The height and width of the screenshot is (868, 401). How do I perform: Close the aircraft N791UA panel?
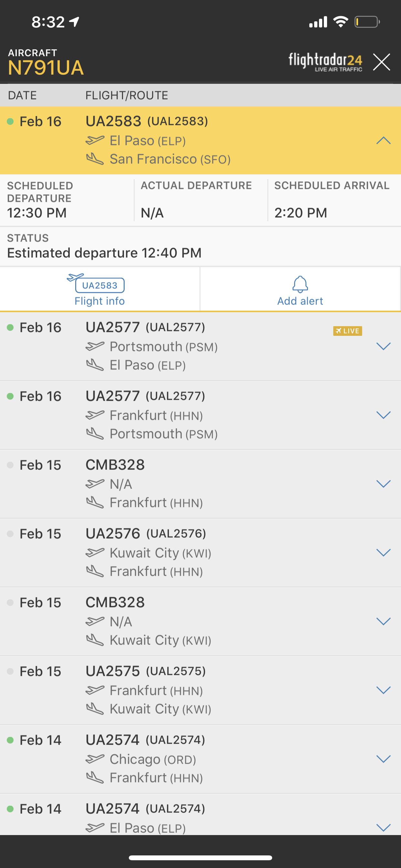[x=381, y=62]
